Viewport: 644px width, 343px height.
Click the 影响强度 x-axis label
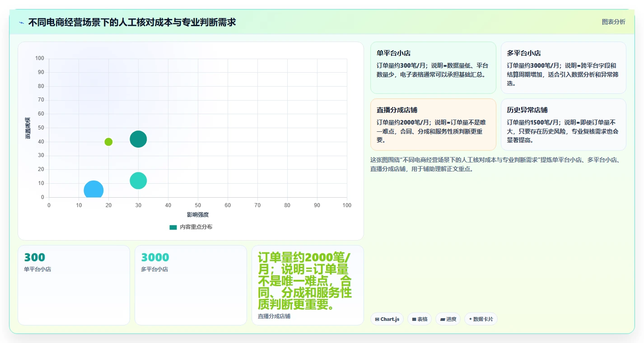198,215
